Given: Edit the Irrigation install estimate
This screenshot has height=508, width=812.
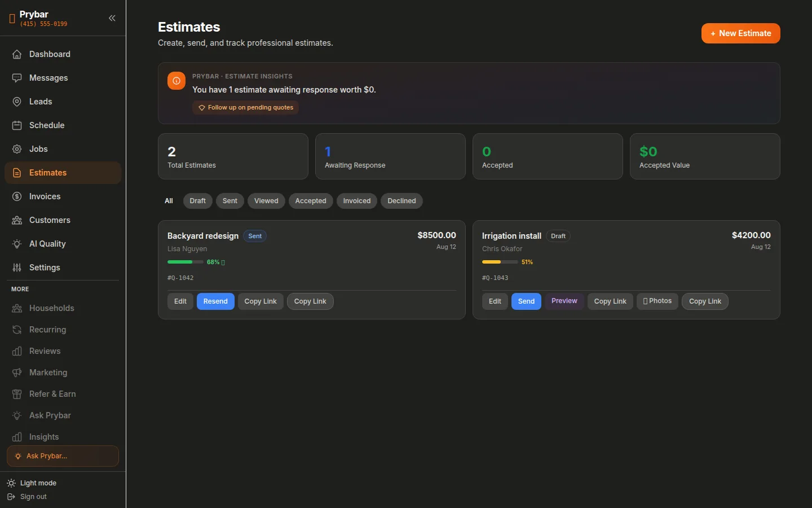Looking at the screenshot, I should [x=495, y=301].
